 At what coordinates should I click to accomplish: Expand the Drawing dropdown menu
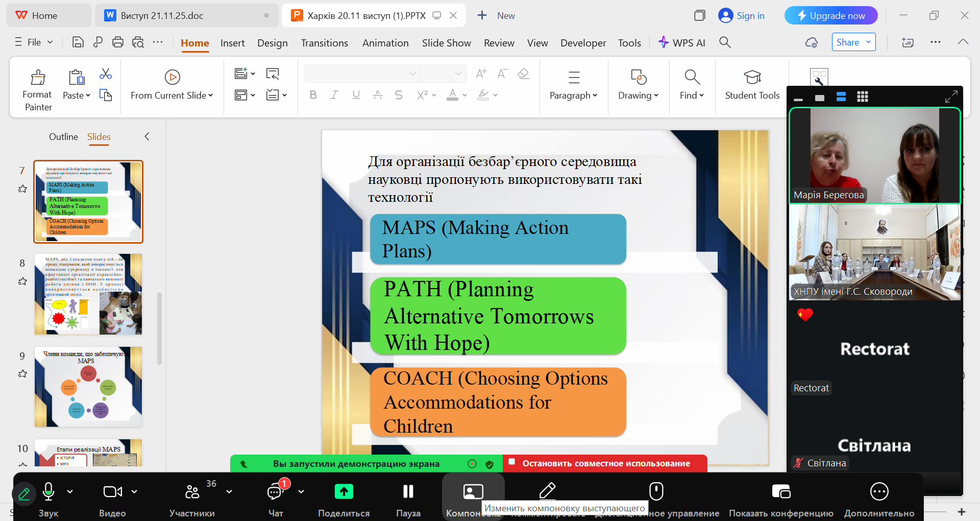[x=638, y=96]
